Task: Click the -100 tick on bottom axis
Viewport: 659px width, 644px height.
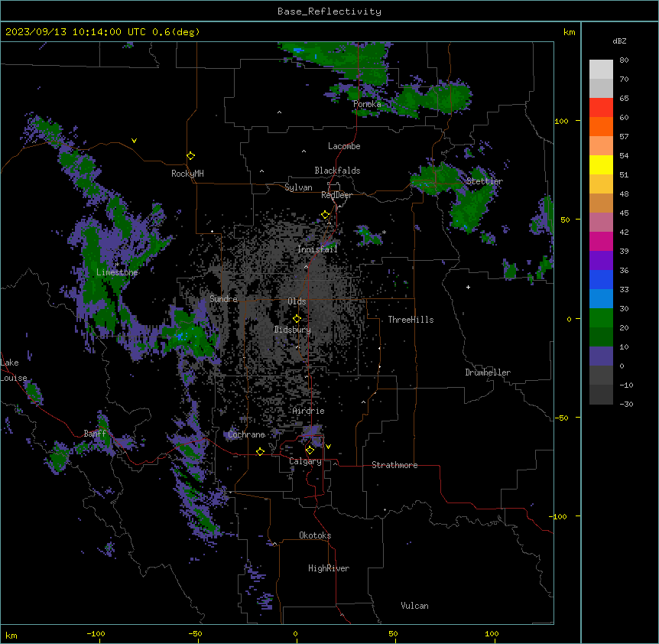Action: tap(96, 633)
